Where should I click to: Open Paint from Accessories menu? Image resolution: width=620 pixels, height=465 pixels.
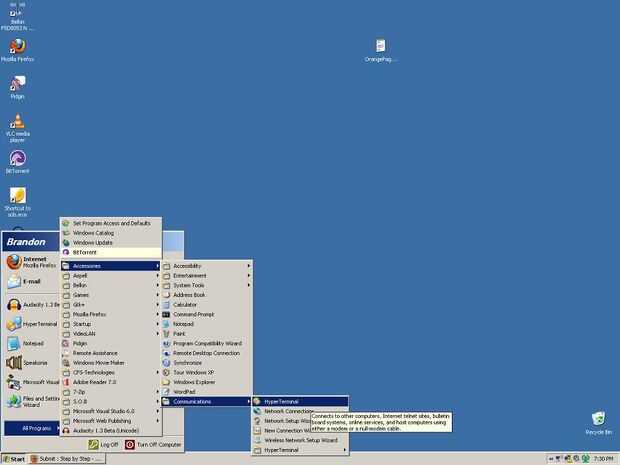coord(207,334)
